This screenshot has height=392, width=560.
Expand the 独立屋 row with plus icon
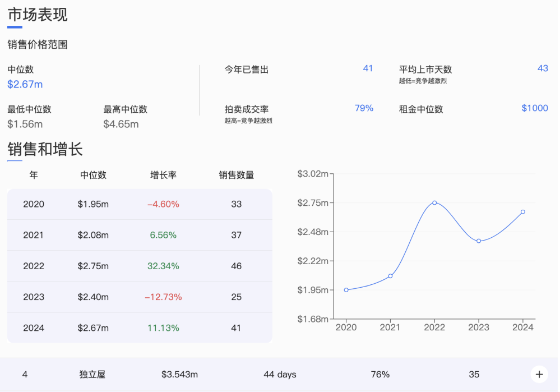pyautogui.click(x=539, y=374)
